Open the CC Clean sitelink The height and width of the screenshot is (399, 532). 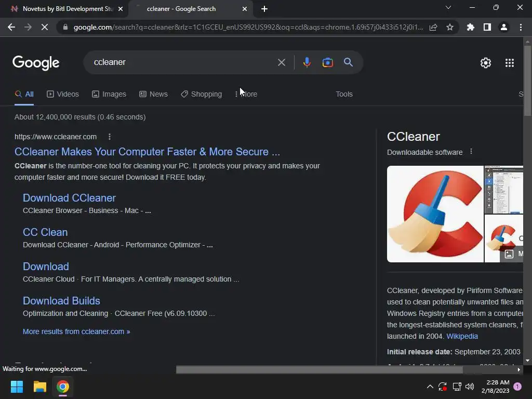(45, 232)
